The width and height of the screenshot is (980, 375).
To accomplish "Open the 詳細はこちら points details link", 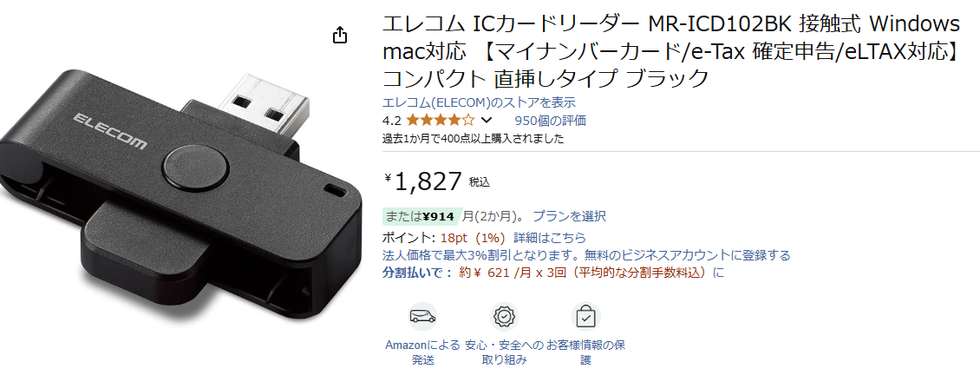I will 550,238.
